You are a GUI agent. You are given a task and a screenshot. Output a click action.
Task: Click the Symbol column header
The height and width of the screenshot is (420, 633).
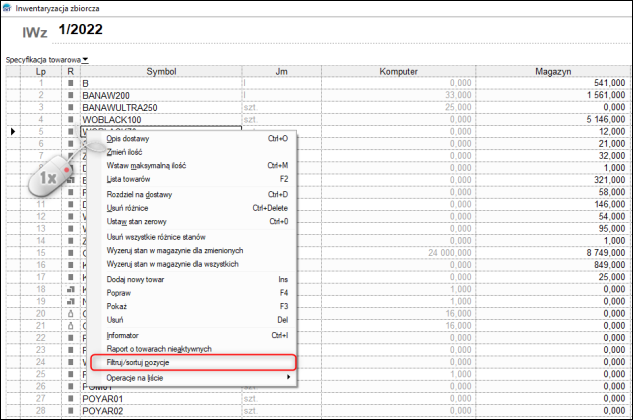[161, 72]
